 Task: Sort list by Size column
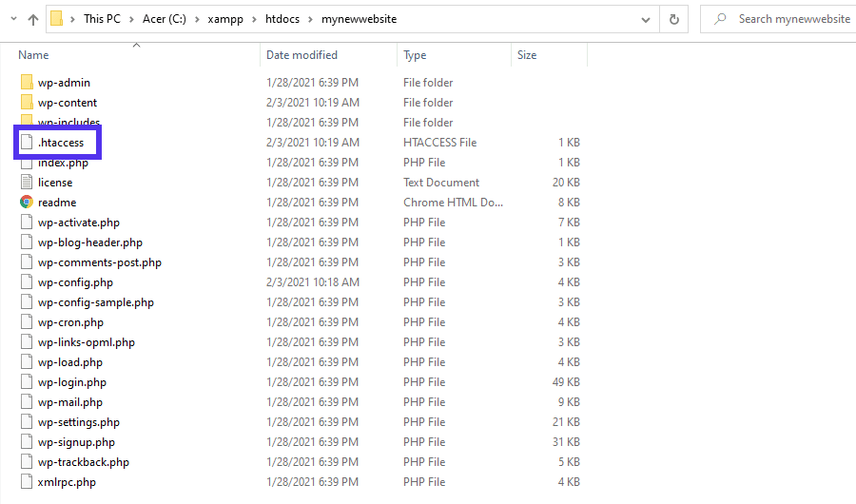pos(527,55)
